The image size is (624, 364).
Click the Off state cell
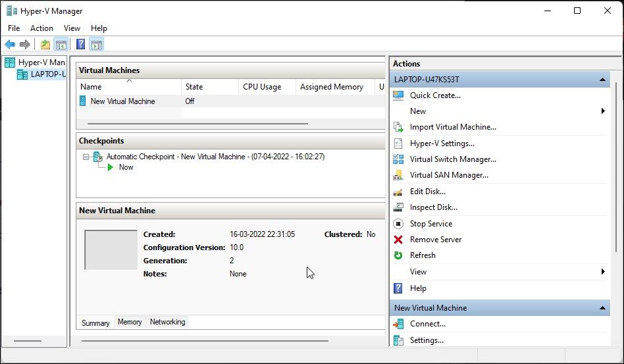click(x=190, y=101)
